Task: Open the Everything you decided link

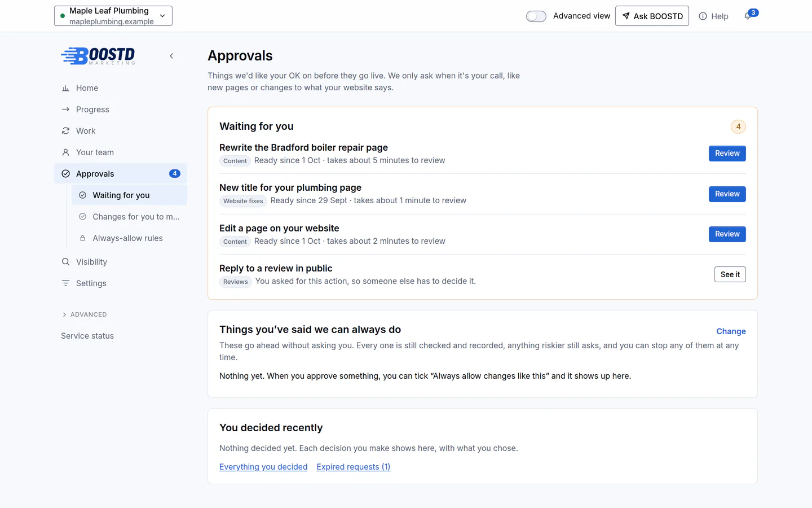Action: pyautogui.click(x=263, y=467)
